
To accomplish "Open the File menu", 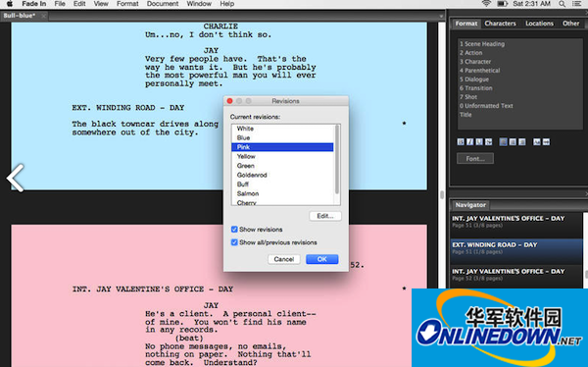I will coord(60,4).
